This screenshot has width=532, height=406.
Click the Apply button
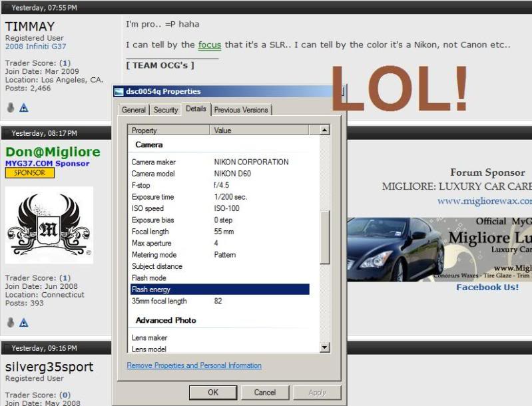click(x=317, y=393)
